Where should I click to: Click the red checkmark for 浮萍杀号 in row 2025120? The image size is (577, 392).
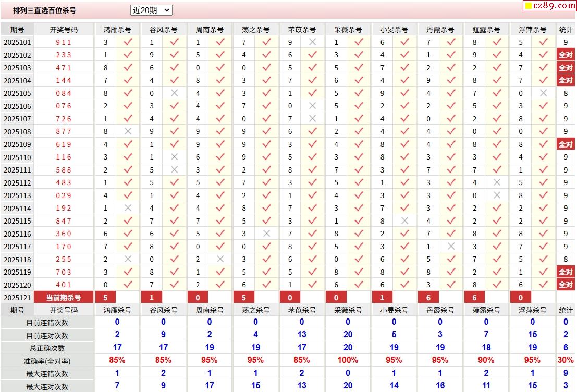point(543,285)
